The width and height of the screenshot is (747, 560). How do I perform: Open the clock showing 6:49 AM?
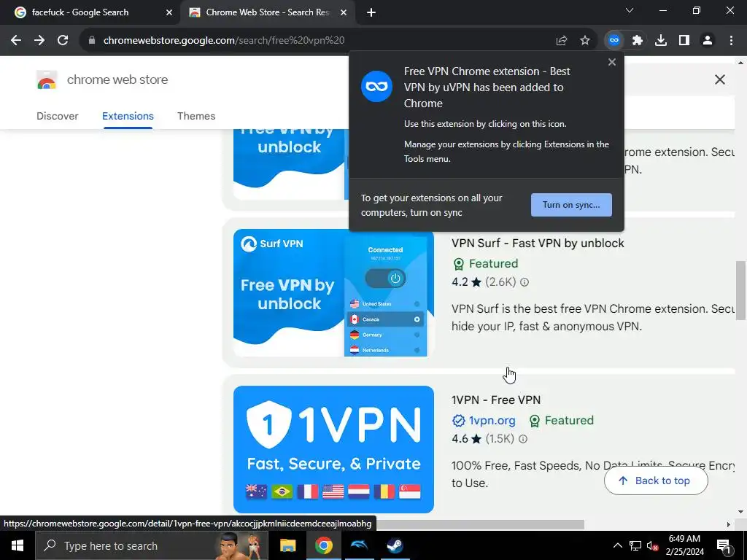[684, 545]
